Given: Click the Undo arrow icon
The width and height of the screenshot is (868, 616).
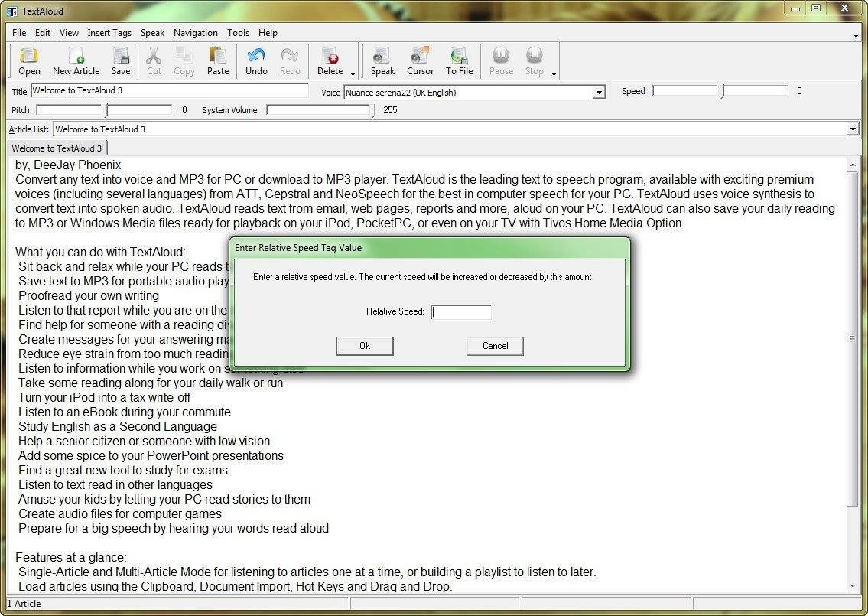Looking at the screenshot, I should (256, 61).
